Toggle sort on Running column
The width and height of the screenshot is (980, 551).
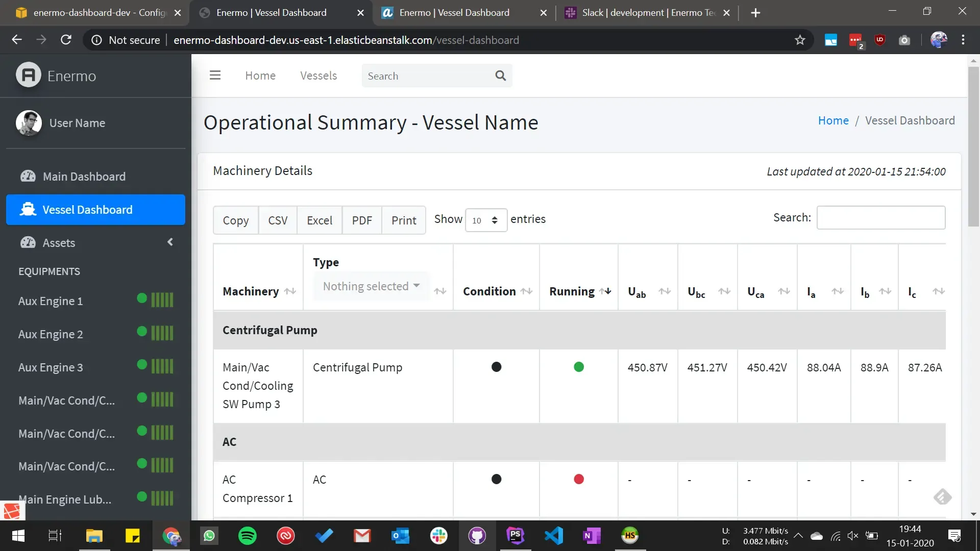click(605, 291)
